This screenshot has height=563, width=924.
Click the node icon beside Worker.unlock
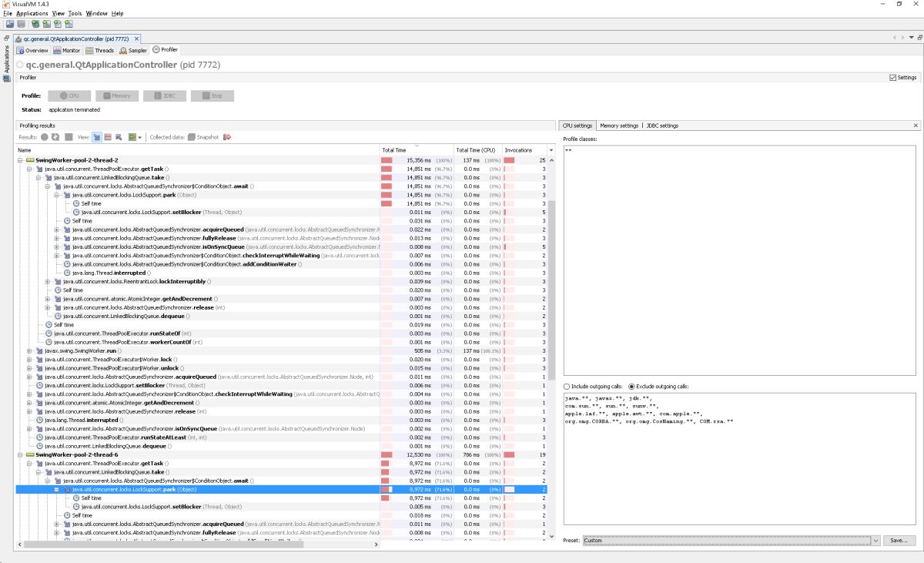[x=39, y=368]
